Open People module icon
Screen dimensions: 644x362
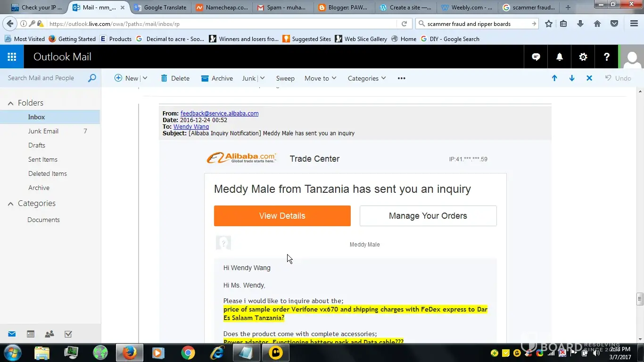point(50,334)
